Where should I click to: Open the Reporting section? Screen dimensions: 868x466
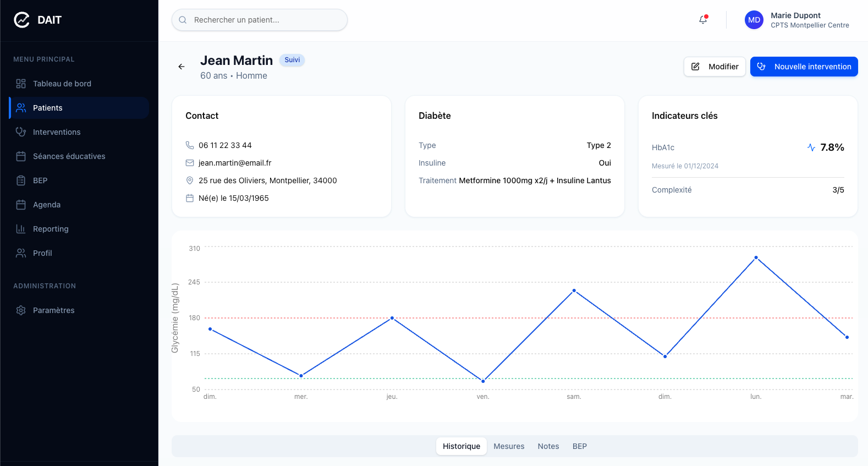click(x=51, y=229)
